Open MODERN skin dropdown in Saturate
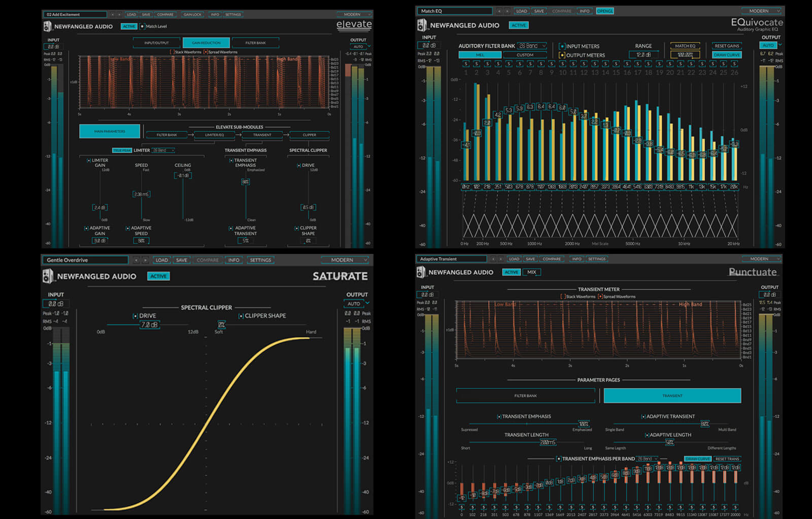 click(x=345, y=260)
